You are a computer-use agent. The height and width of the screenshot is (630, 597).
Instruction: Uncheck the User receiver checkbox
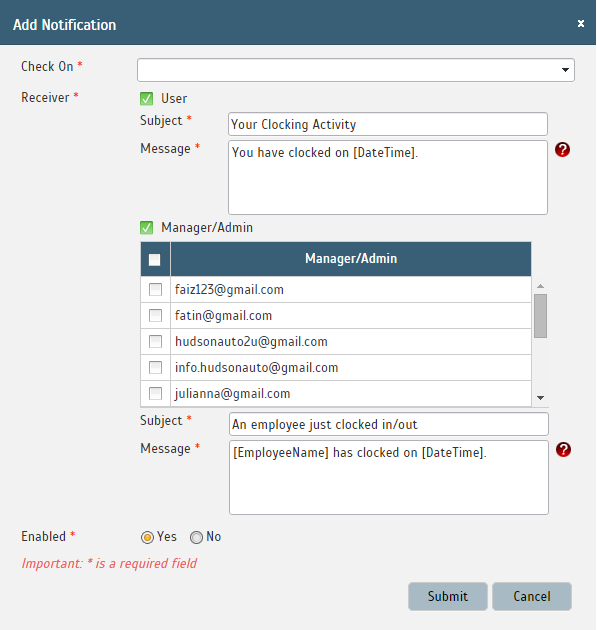click(x=147, y=99)
